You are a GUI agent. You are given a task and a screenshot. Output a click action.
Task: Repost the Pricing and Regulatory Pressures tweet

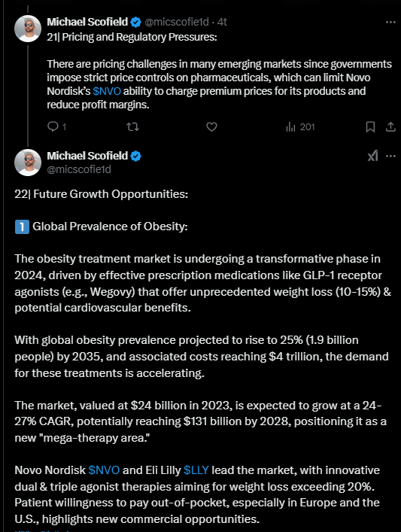point(132,127)
